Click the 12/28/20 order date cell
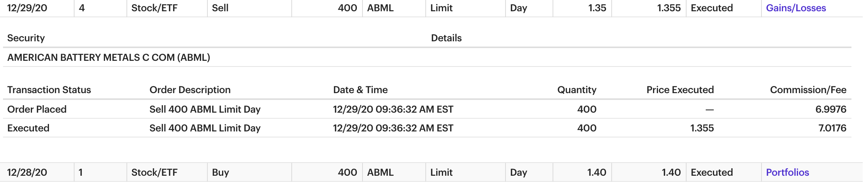The height and width of the screenshot is (184, 868). [27, 172]
